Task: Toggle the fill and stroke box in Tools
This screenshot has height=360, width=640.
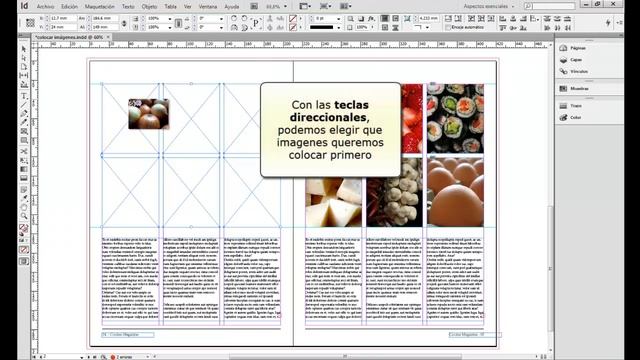Action: pyautogui.click(x=24, y=229)
